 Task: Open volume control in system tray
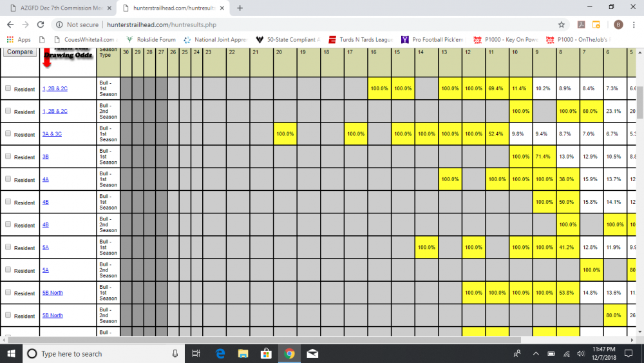pos(581,353)
